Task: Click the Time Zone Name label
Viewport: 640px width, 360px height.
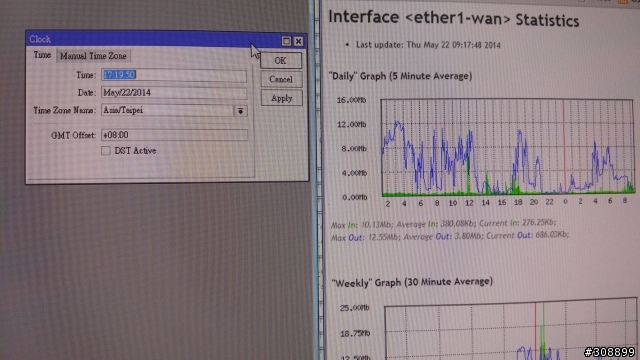Action: (x=64, y=110)
